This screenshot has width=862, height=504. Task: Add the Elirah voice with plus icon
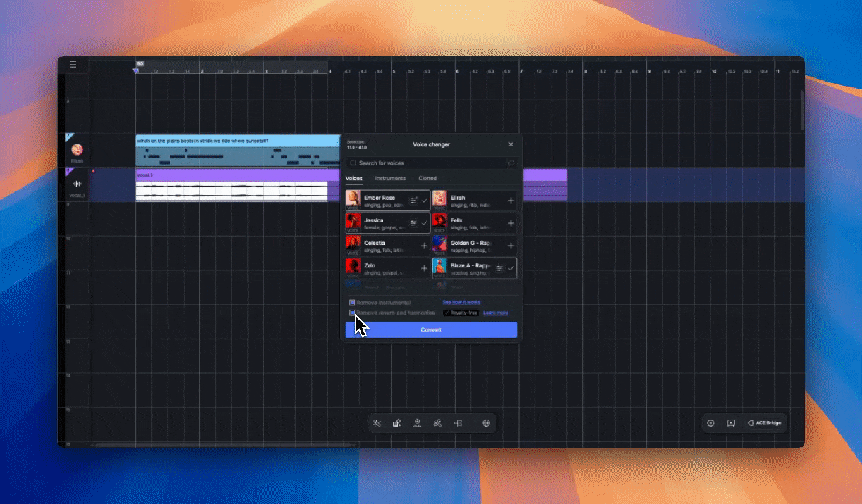pyautogui.click(x=511, y=201)
